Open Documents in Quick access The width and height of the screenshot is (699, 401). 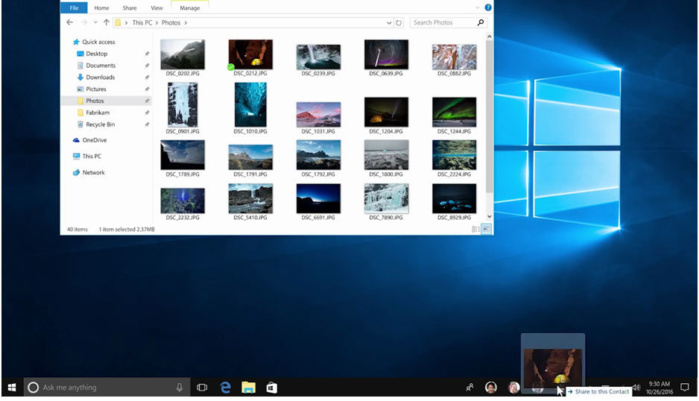pos(96,65)
